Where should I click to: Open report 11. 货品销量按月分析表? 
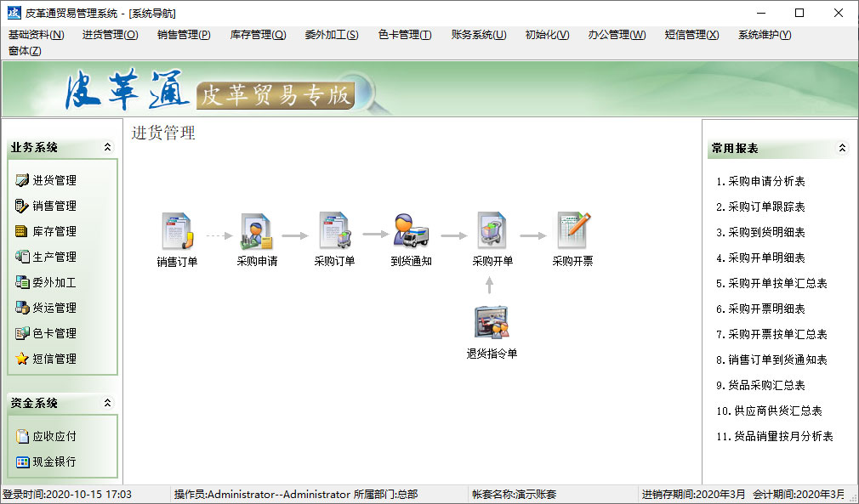click(775, 436)
